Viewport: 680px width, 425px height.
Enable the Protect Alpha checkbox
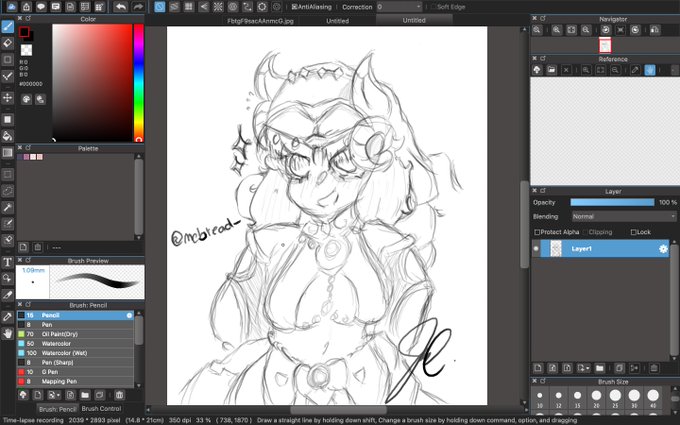(537, 232)
